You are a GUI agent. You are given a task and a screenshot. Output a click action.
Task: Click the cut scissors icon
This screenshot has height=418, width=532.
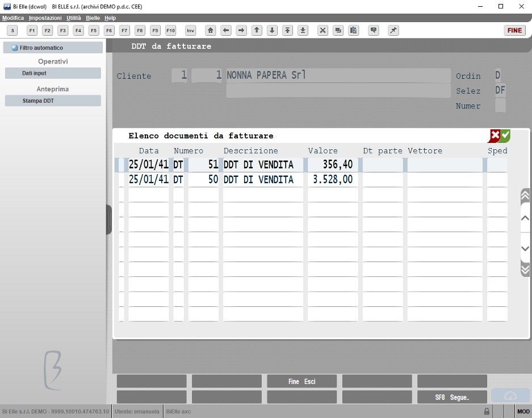(322, 31)
